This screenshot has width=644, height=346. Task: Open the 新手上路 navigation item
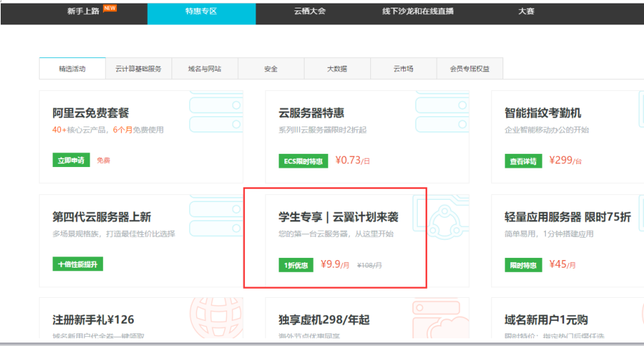coord(83,11)
